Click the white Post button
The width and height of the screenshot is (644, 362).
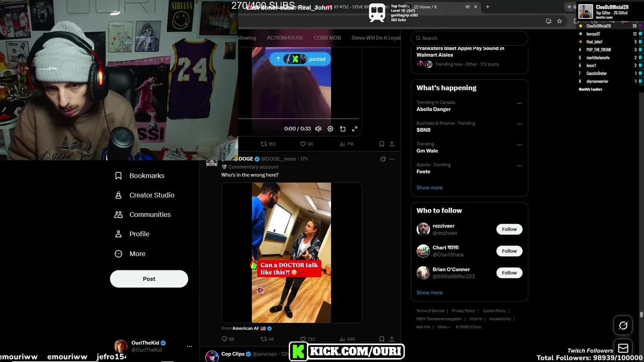[x=149, y=279]
